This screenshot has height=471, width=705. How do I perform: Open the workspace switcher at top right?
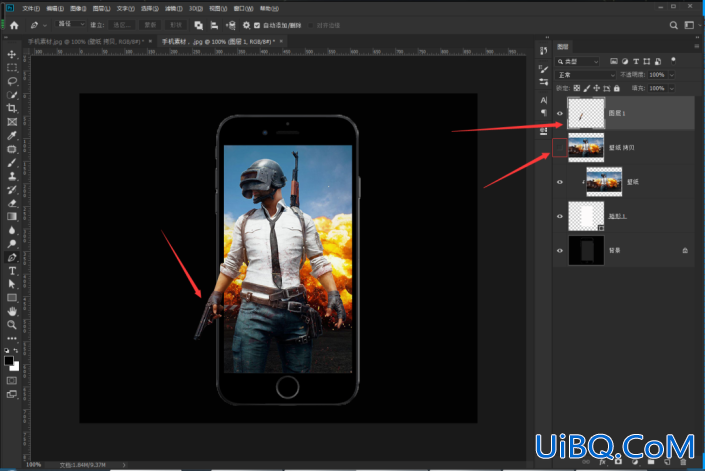coord(689,25)
